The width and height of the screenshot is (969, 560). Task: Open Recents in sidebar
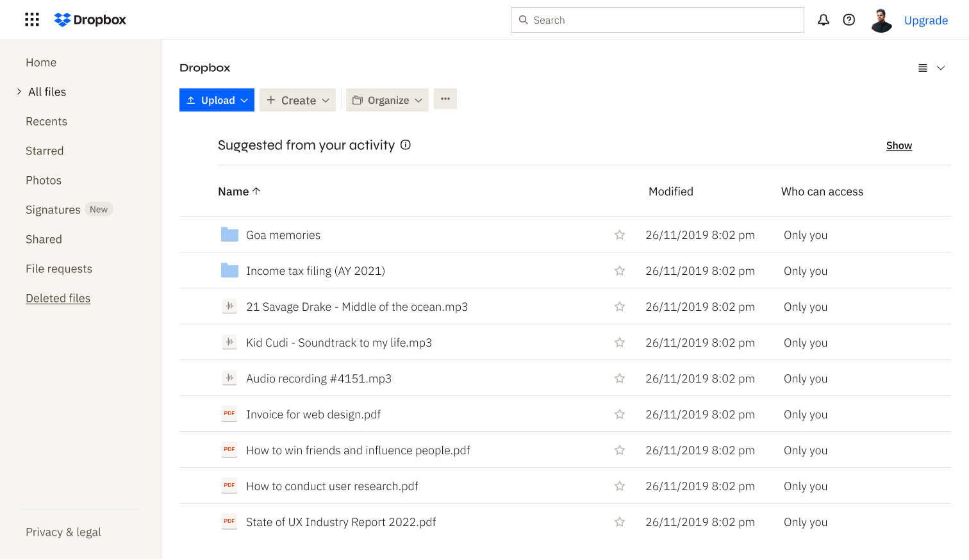[46, 121]
